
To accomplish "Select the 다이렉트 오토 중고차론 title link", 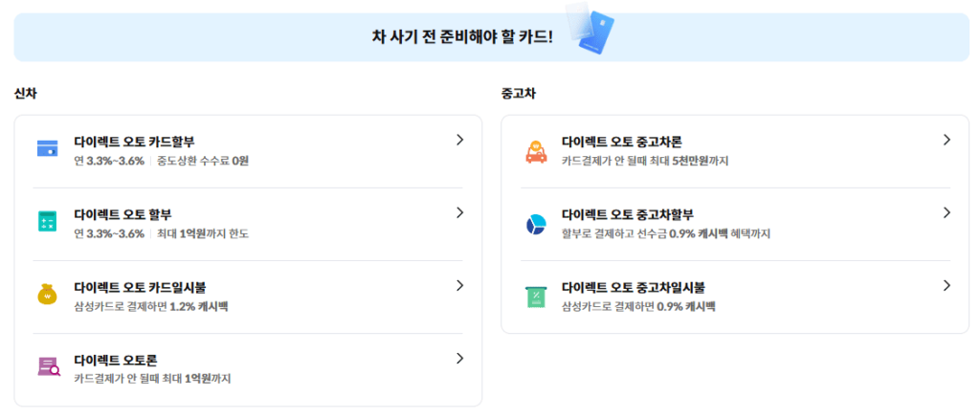I will 621,142.
